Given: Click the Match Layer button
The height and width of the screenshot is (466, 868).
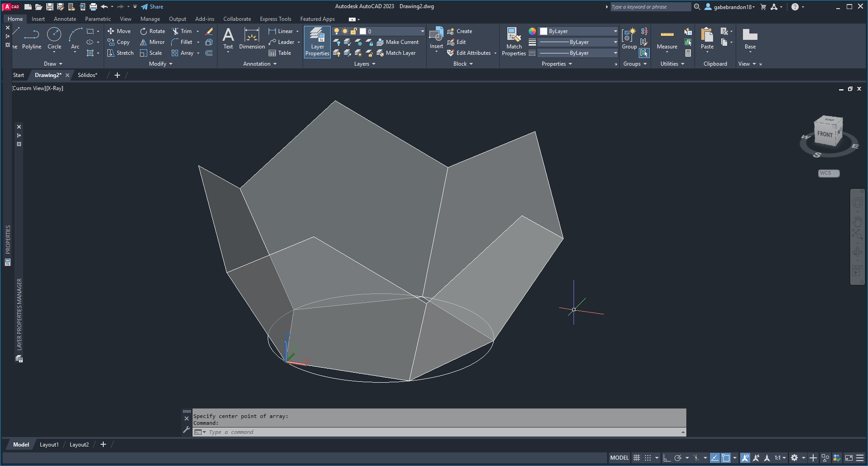Looking at the screenshot, I should click(x=396, y=53).
